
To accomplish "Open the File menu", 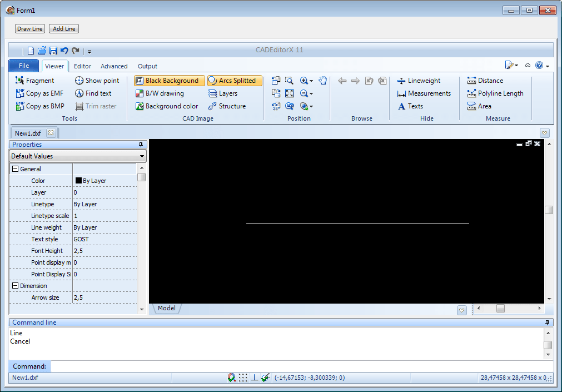I will coord(24,66).
